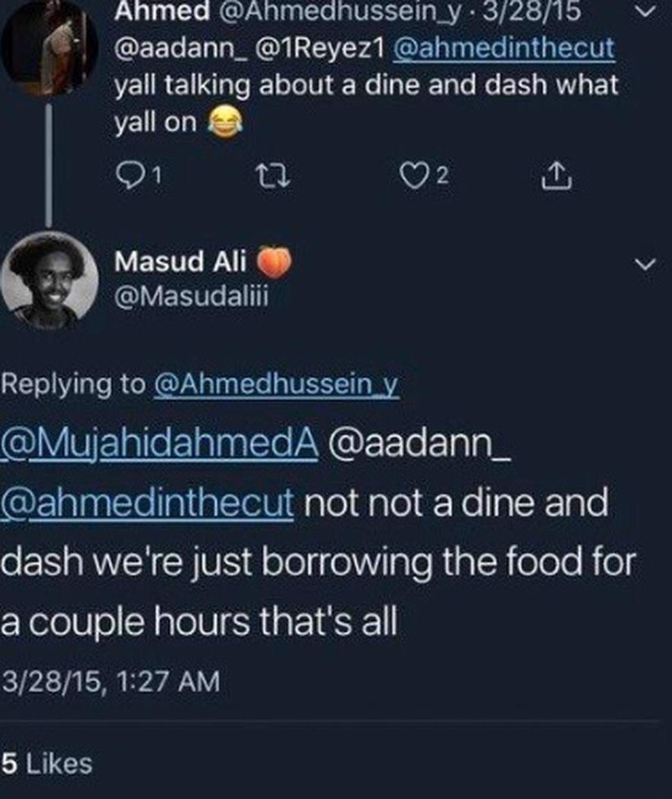Click the laughing emoji in Ahmed's tweet

pos(225,123)
